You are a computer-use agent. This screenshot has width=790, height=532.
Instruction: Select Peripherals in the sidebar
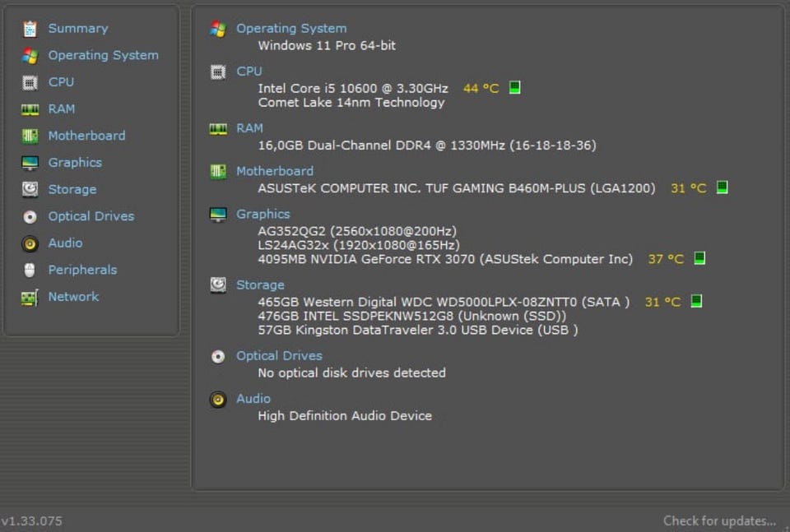[x=82, y=270]
